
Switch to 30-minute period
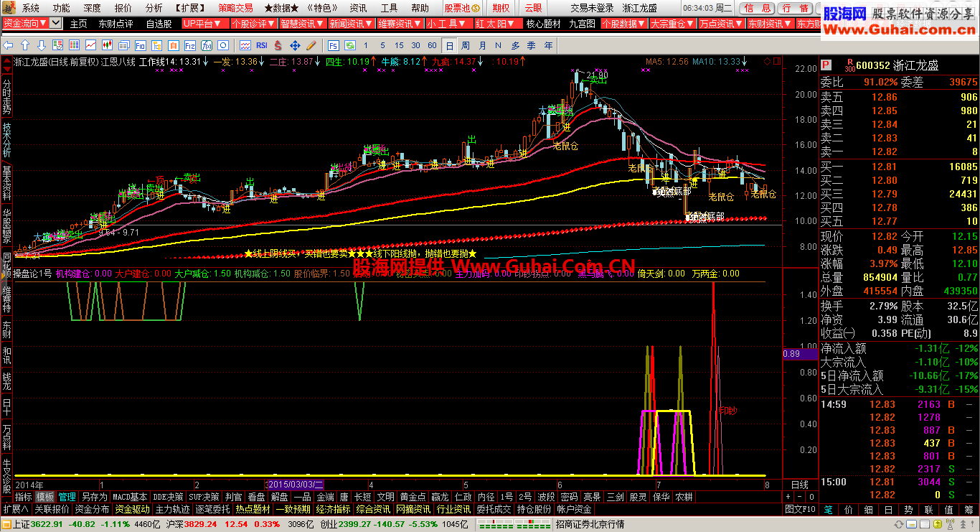pos(415,45)
